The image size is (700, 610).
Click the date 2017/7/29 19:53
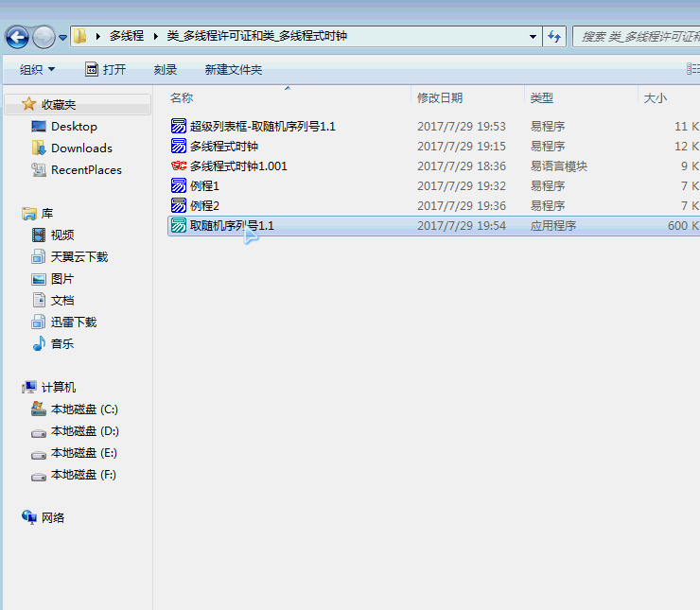462,127
